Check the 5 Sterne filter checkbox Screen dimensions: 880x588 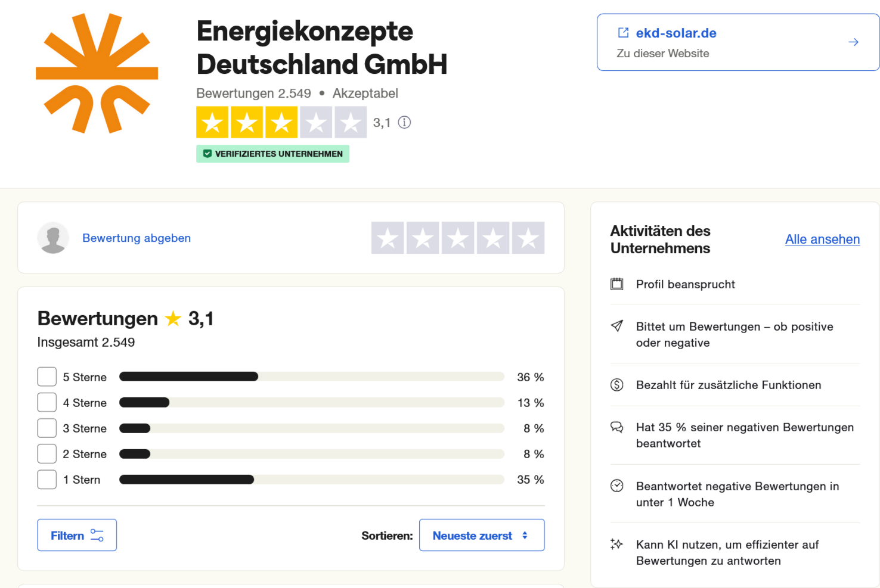pos(47,377)
